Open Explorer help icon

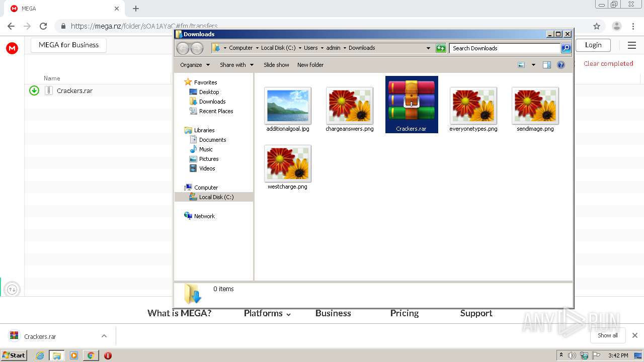(561, 65)
